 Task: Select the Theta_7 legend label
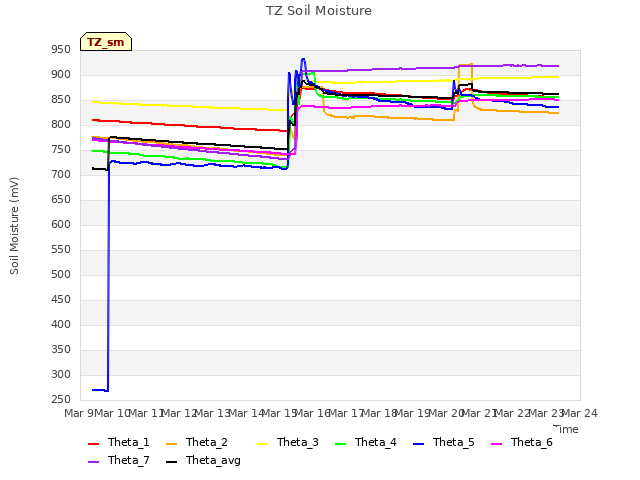pyautogui.click(x=129, y=460)
